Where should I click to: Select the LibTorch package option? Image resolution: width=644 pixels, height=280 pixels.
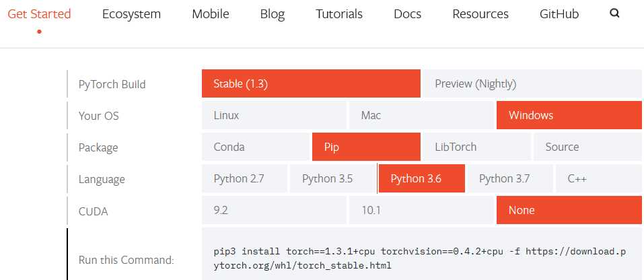pos(477,147)
